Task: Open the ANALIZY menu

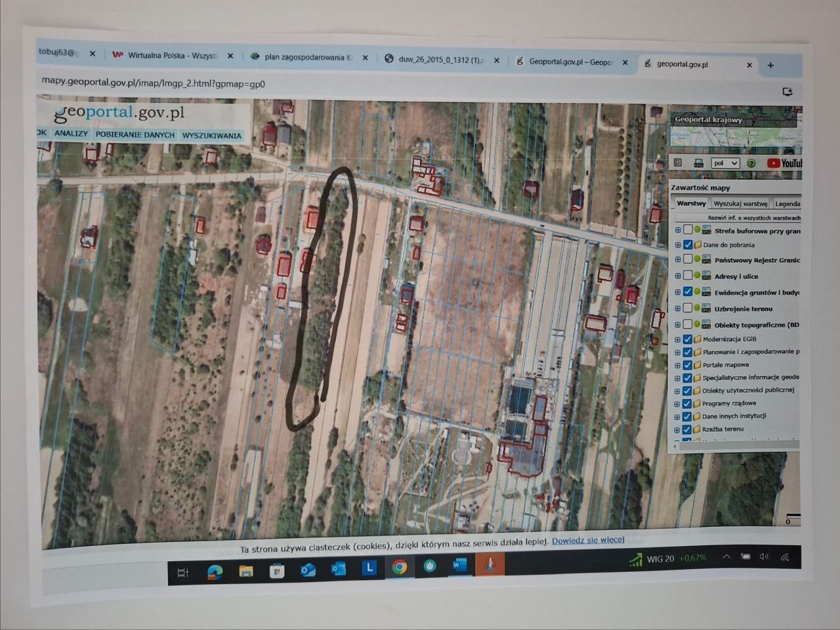Action: point(71,133)
